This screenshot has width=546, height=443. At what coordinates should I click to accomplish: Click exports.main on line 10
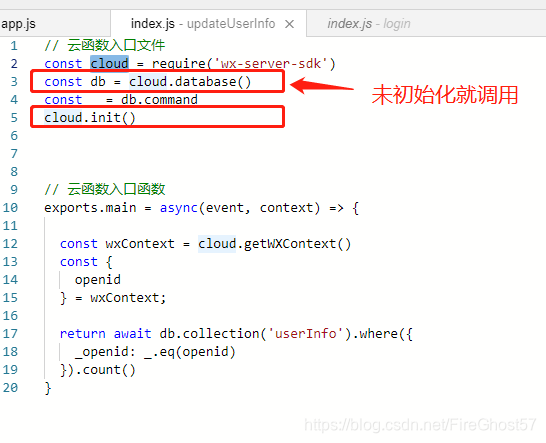(90, 208)
